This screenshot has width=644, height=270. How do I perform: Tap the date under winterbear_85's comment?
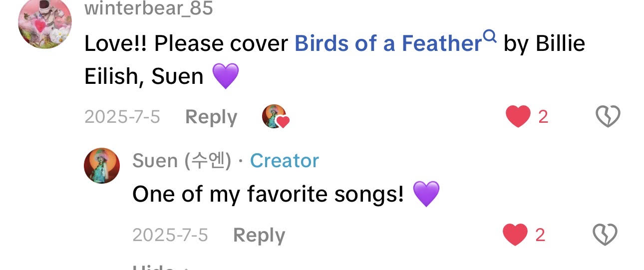click(x=122, y=117)
